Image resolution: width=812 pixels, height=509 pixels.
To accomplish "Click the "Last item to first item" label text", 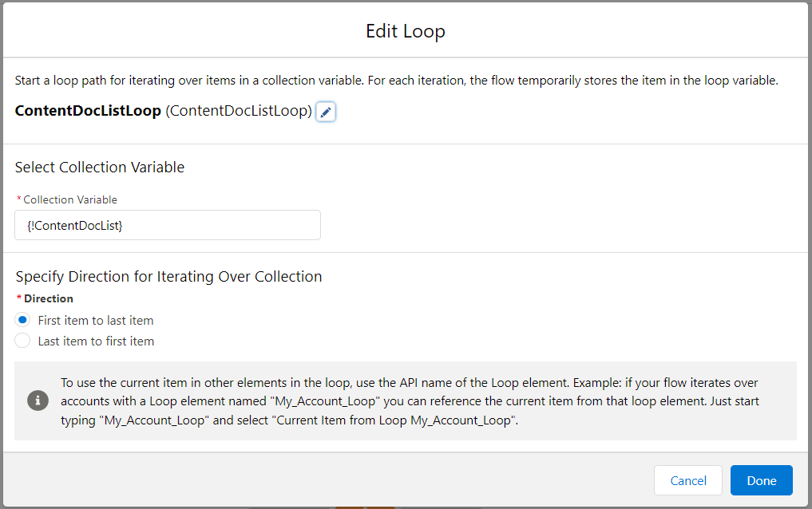I will [x=97, y=341].
